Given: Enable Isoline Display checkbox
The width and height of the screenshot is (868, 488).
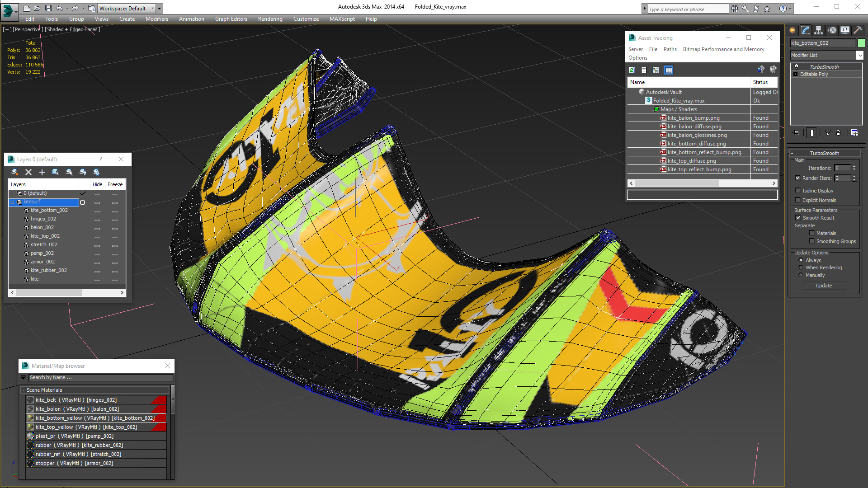Looking at the screenshot, I should pos(798,191).
